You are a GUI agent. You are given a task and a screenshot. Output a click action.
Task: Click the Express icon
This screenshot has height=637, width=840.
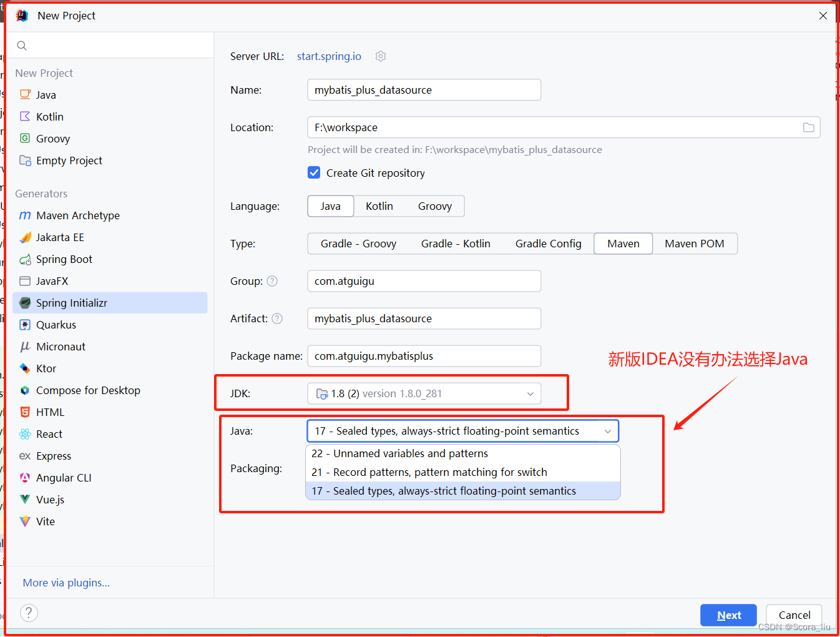(25, 456)
